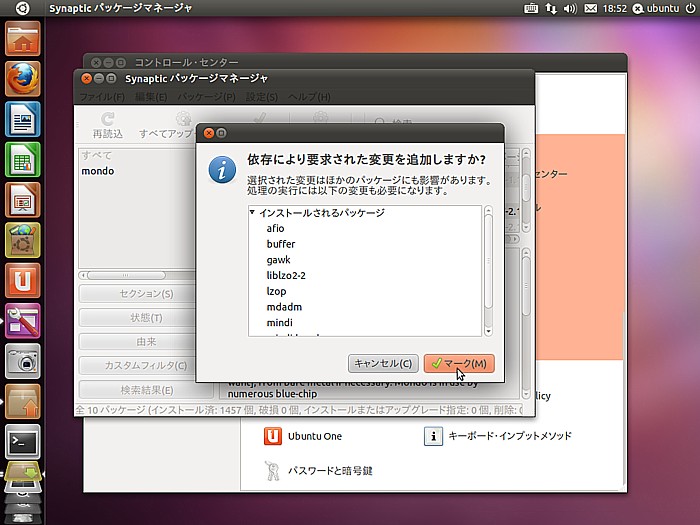
Task: Open Ubuntu Software Center launcher icon
Action: 23,240
